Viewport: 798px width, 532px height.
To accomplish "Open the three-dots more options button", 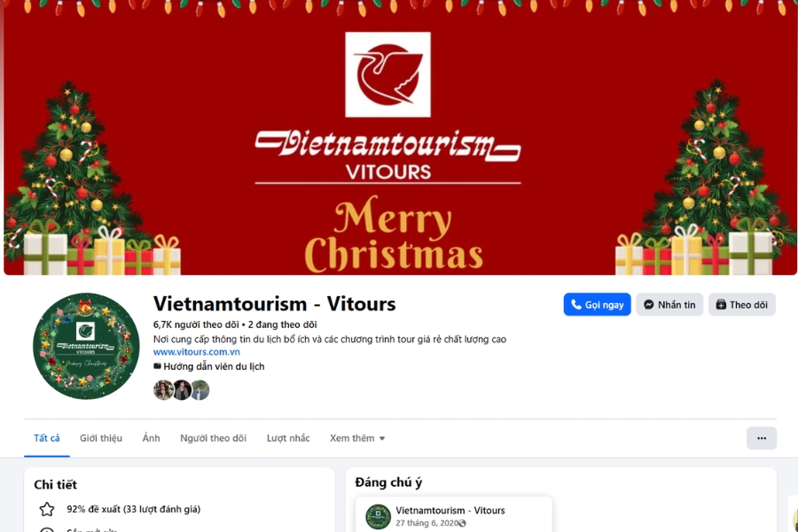I will [762, 438].
